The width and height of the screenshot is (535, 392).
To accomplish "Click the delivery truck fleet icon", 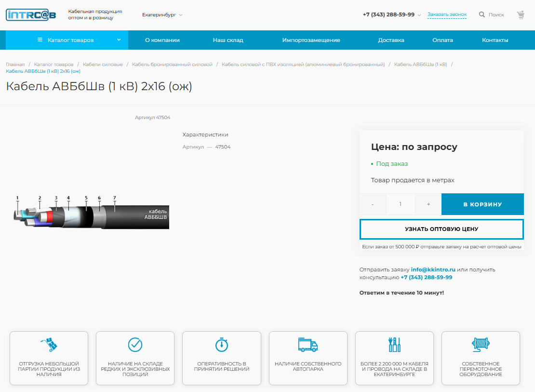I will click(308, 345).
